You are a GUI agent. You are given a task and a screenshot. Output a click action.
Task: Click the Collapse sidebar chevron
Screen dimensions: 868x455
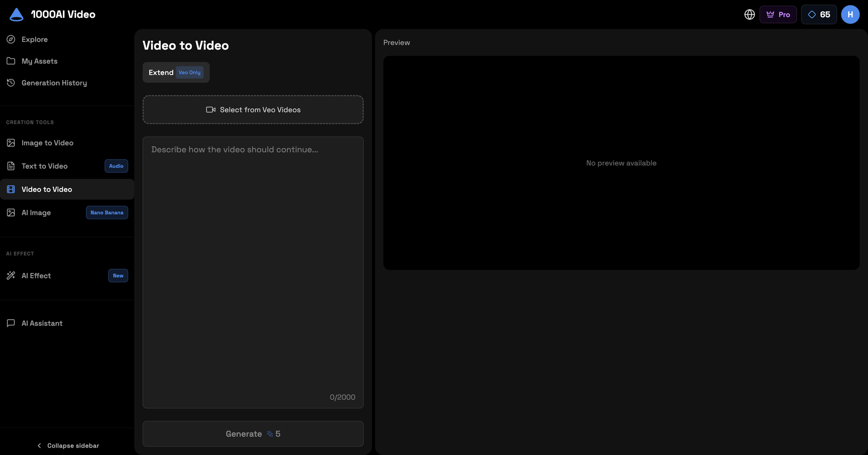[x=39, y=446]
